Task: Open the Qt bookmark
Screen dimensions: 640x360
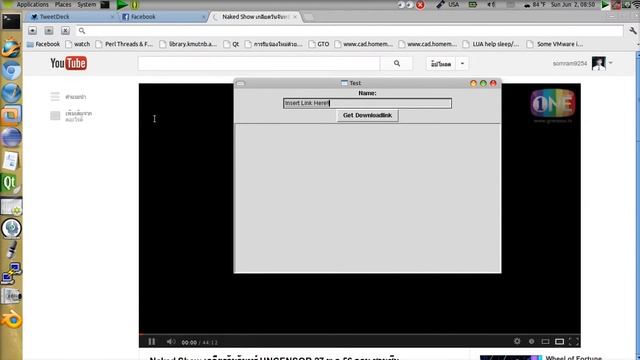Action: coord(231,44)
